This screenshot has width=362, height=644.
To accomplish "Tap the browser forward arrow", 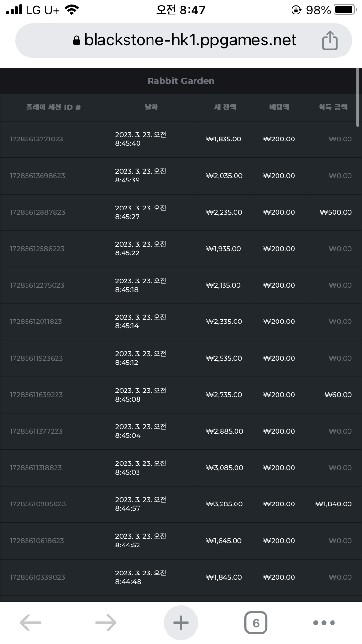I will pos(106,623).
